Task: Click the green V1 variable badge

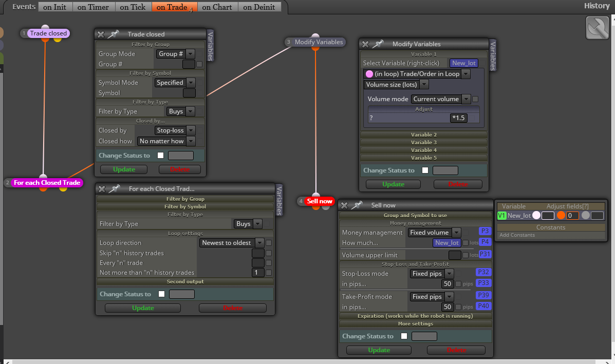Action: coord(501,216)
